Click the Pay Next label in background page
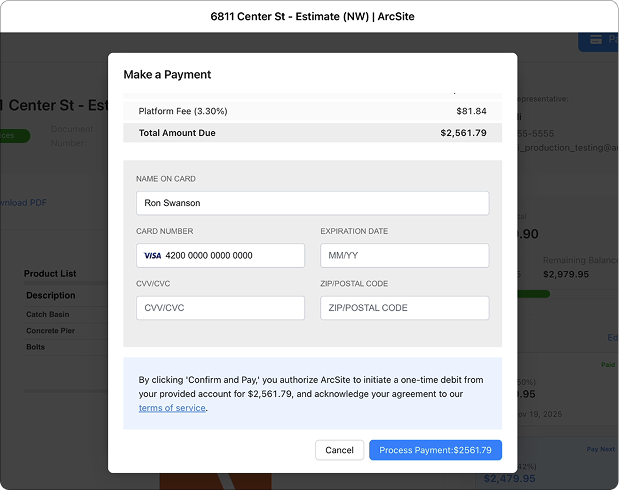 click(600, 449)
